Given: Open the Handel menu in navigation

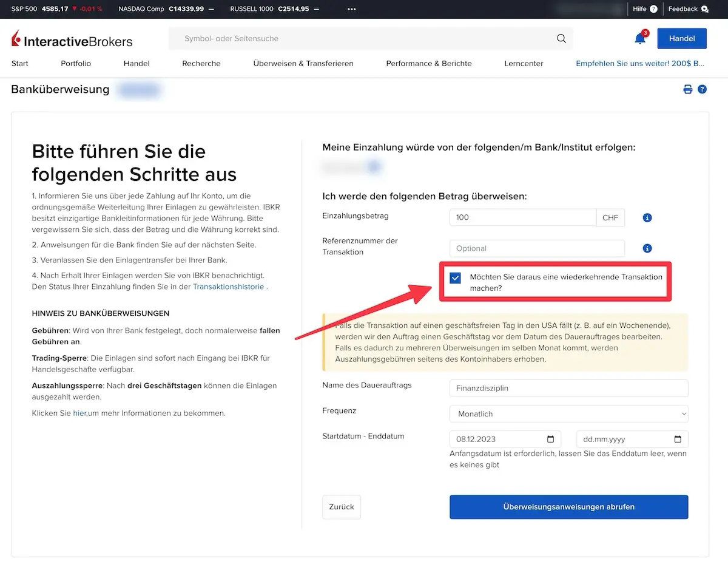Looking at the screenshot, I should click(136, 63).
